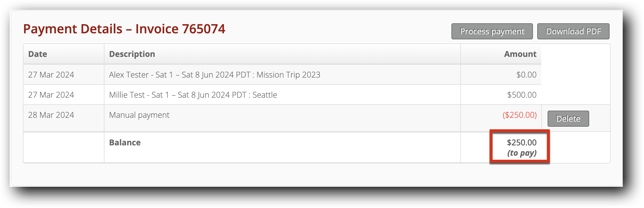Click the Millie Test Seattle row

(x=193, y=94)
